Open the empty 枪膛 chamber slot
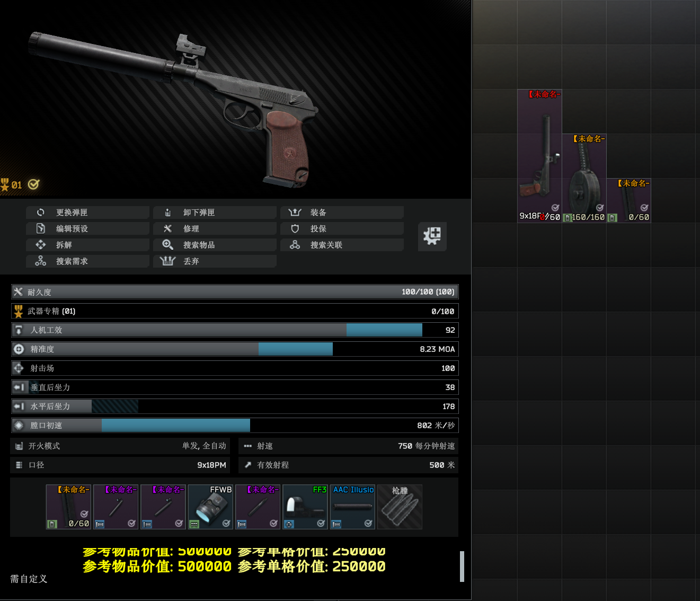The height and width of the screenshot is (601, 700). click(400, 507)
